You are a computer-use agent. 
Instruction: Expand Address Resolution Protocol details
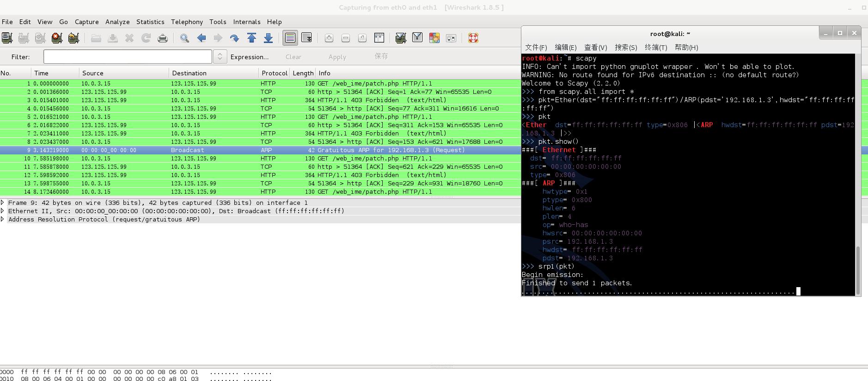point(3,219)
